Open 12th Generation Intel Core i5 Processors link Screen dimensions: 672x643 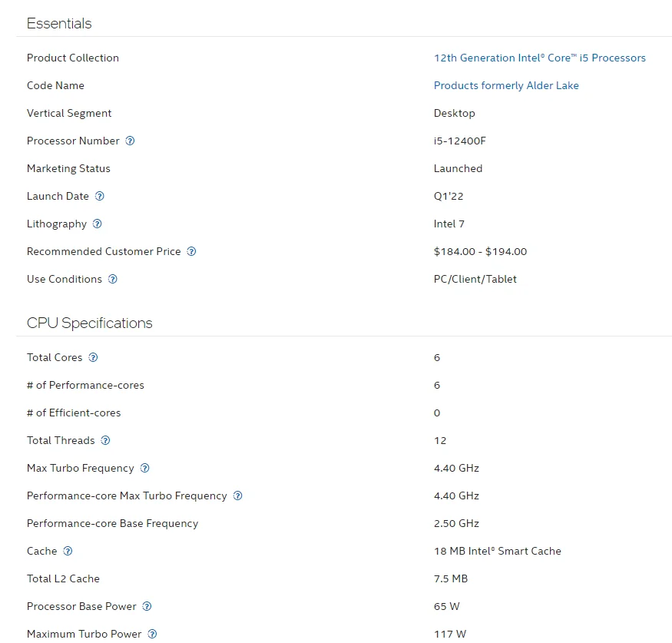[x=540, y=58]
